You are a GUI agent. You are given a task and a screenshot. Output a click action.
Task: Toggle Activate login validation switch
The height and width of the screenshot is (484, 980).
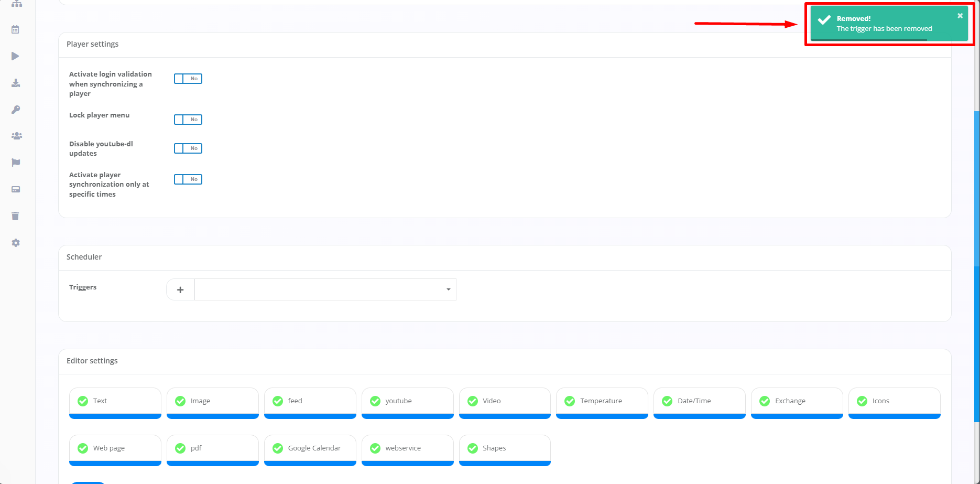pyautogui.click(x=188, y=79)
